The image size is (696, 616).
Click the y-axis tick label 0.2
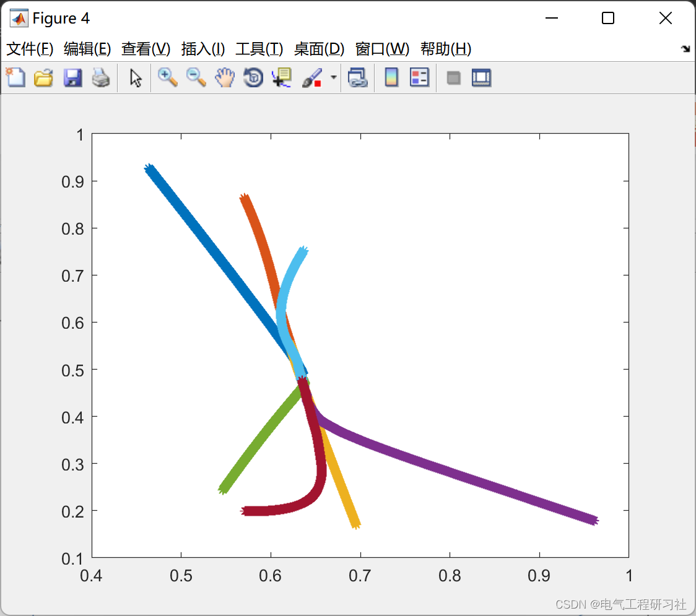72,511
